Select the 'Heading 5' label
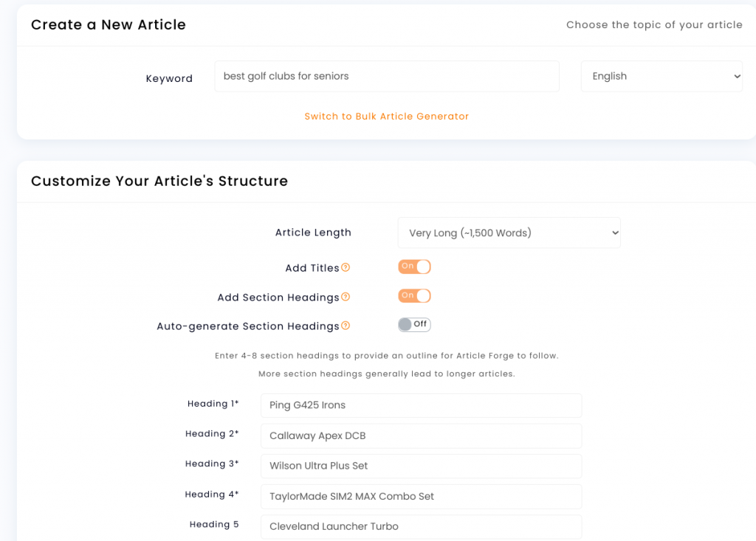This screenshot has height=541, width=756. tap(214, 524)
